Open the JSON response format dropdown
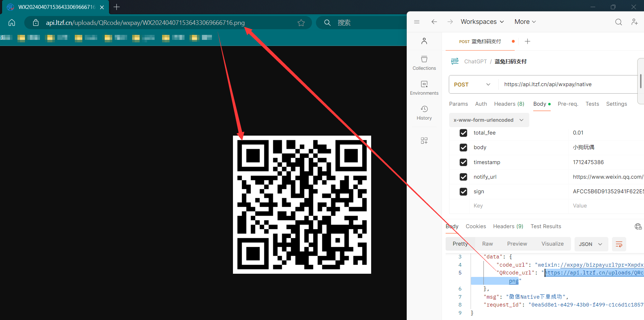The width and height of the screenshot is (644, 320). pos(591,244)
